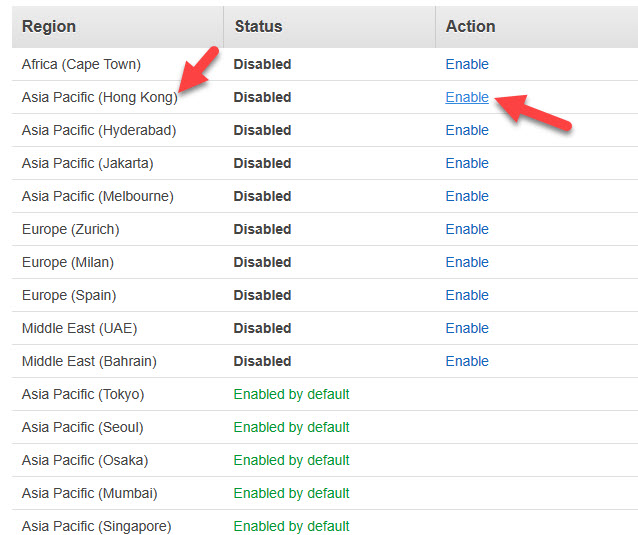This screenshot has width=638, height=535.
Task: Enable the Africa (Cape Town) region
Action: (x=467, y=64)
